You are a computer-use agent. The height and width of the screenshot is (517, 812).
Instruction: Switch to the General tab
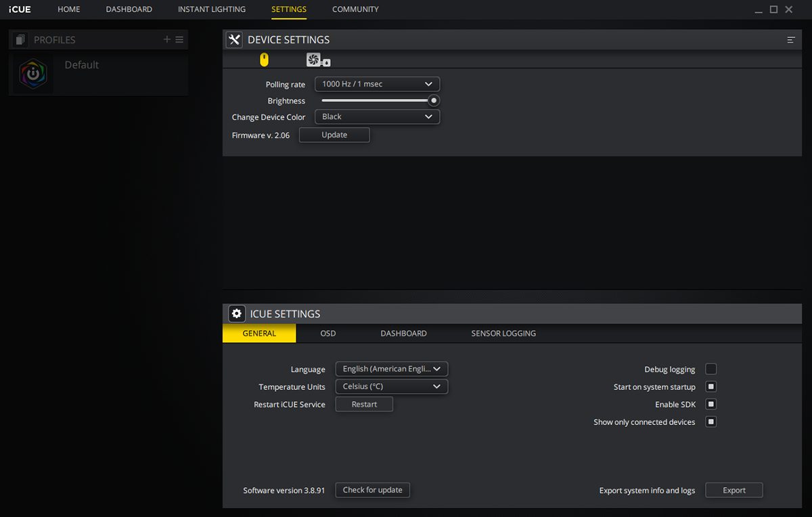259,333
